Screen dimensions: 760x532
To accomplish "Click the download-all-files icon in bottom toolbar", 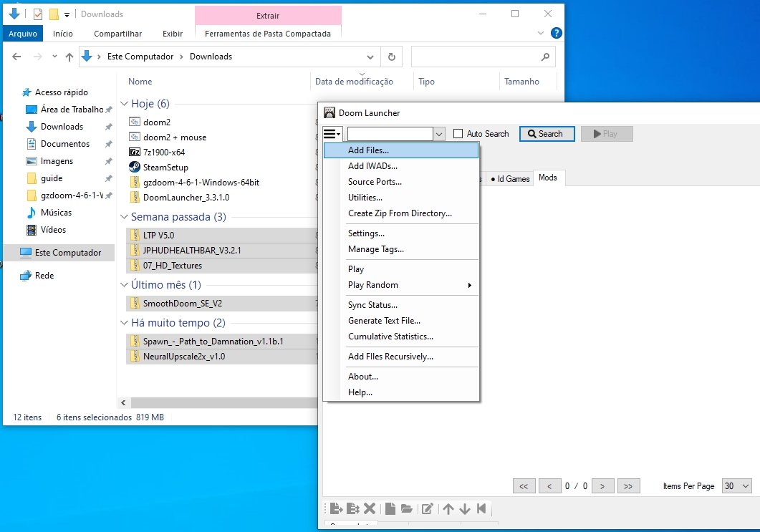I will 353,509.
